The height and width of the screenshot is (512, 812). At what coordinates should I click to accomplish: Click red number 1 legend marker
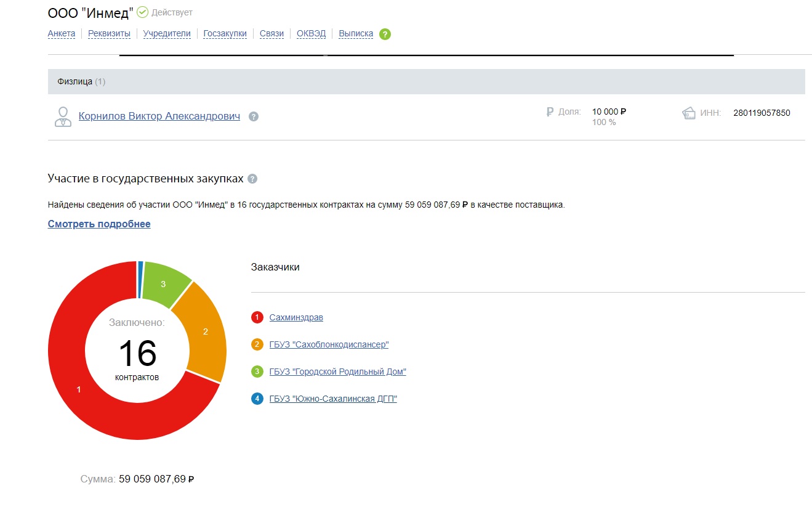pyautogui.click(x=257, y=317)
